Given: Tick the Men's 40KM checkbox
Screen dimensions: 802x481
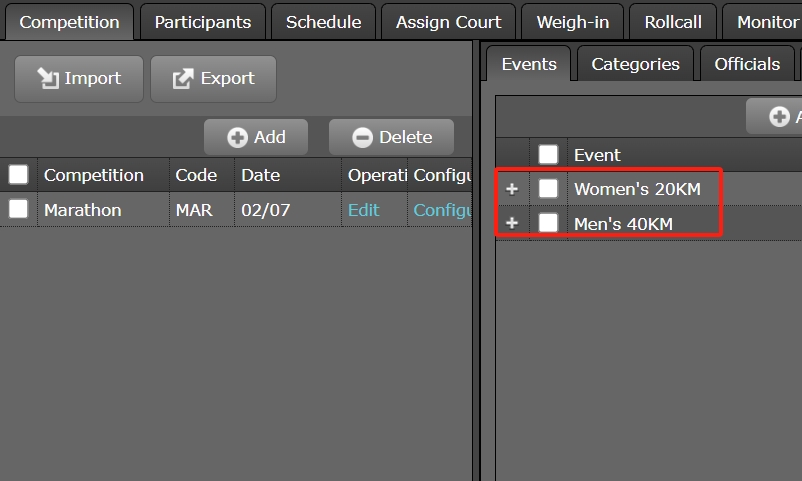Looking at the screenshot, I should pyautogui.click(x=548, y=223).
